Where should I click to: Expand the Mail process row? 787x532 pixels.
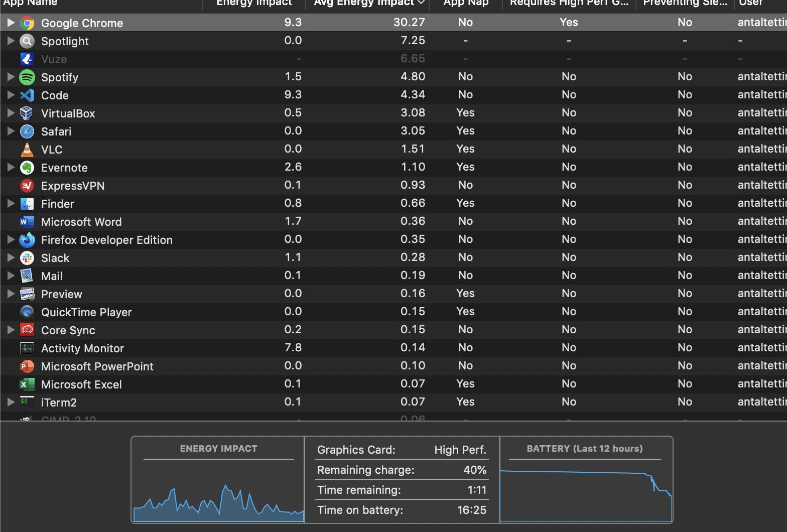11,276
